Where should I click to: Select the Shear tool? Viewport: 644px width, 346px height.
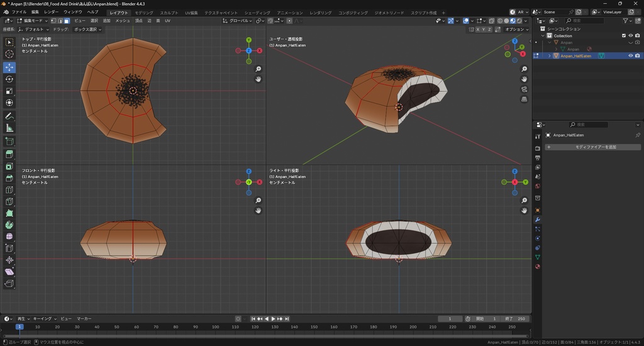[x=9, y=272]
